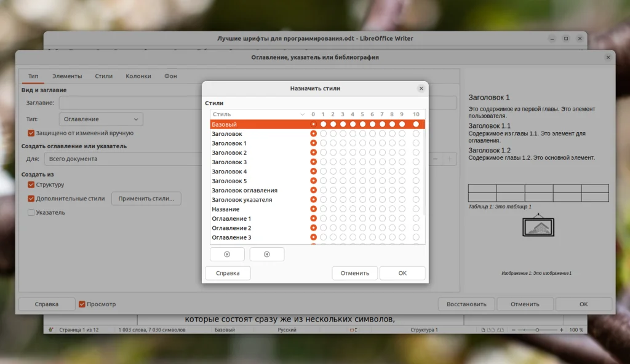Click the zoom out minus icon
Viewport: 630px width, 364px height.
(514, 330)
